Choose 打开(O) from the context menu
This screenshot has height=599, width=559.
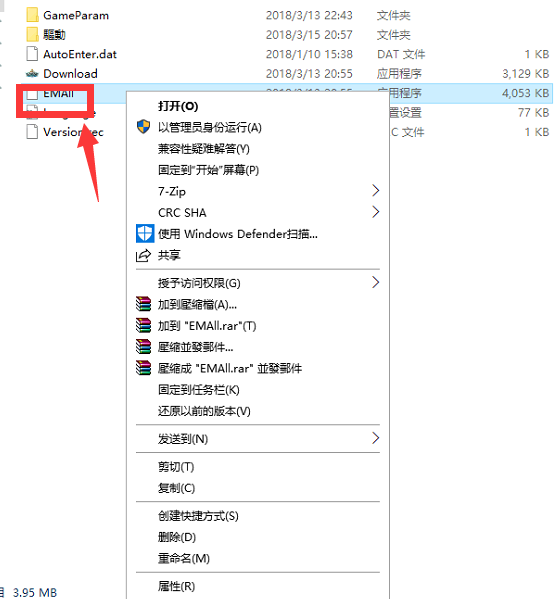tap(178, 106)
